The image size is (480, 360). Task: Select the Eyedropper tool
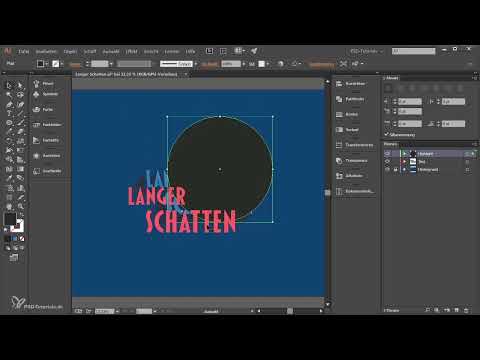9,178
